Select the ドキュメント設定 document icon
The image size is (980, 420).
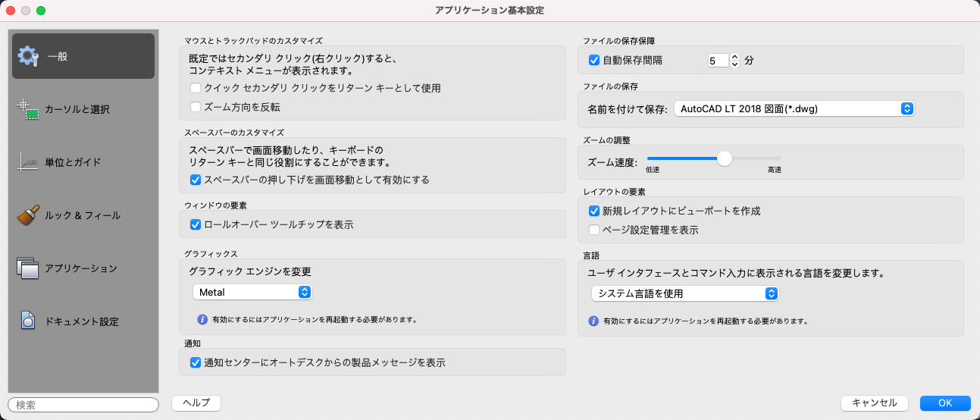pyautogui.click(x=28, y=321)
